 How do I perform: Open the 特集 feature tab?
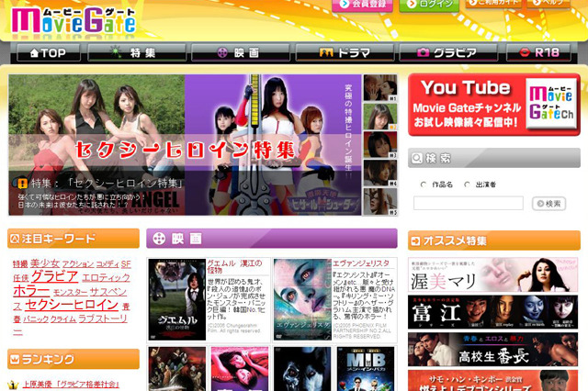coord(135,53)
